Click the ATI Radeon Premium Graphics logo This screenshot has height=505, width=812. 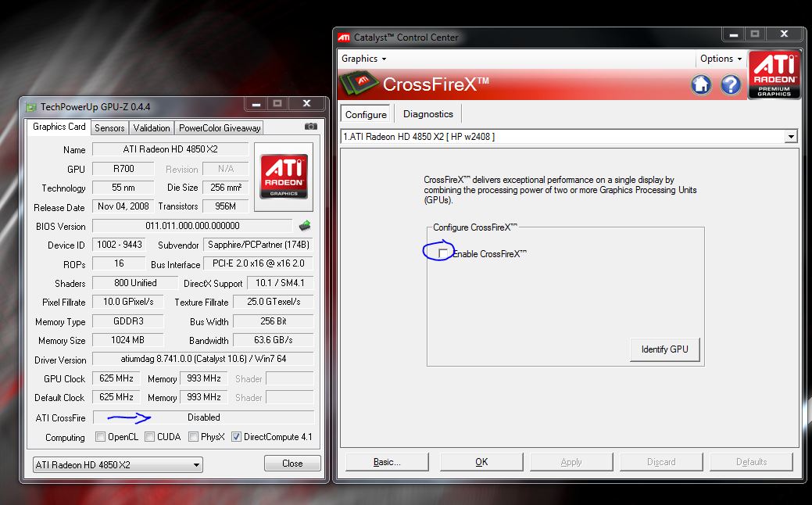coord(774,74)
